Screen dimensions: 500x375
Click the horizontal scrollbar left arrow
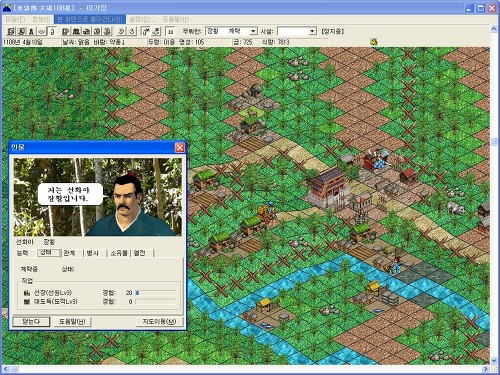tap(6, 369)
